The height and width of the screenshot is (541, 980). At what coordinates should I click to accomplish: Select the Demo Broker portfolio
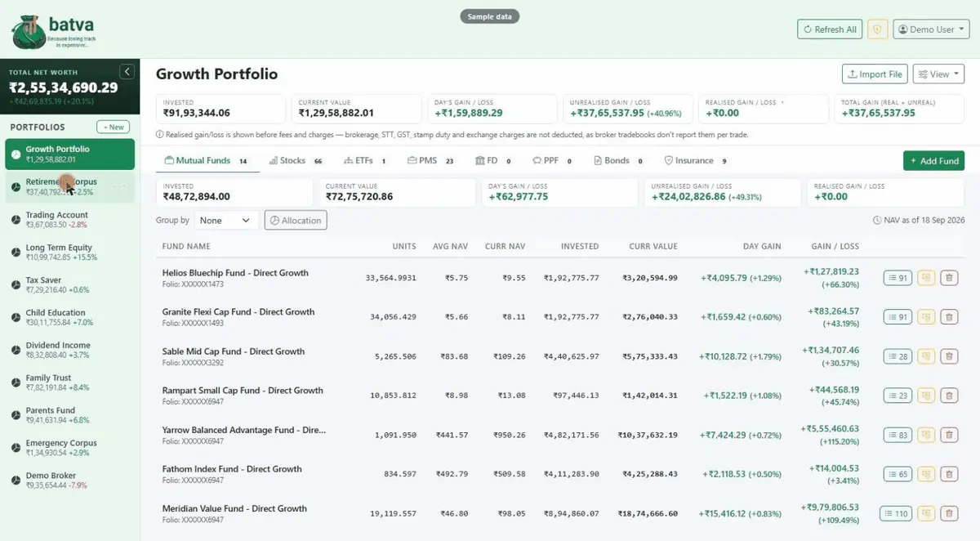69,481
